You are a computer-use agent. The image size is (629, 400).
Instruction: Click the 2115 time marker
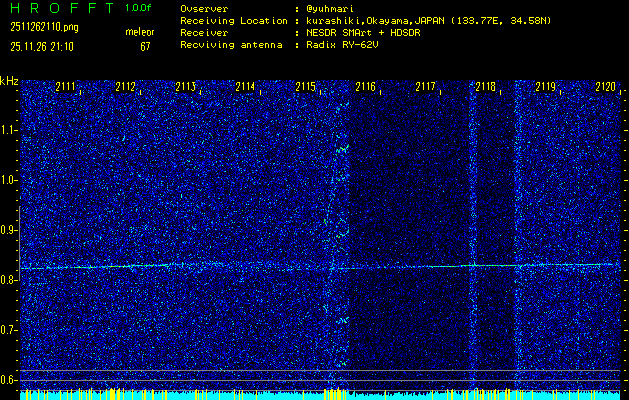point(306,88)
